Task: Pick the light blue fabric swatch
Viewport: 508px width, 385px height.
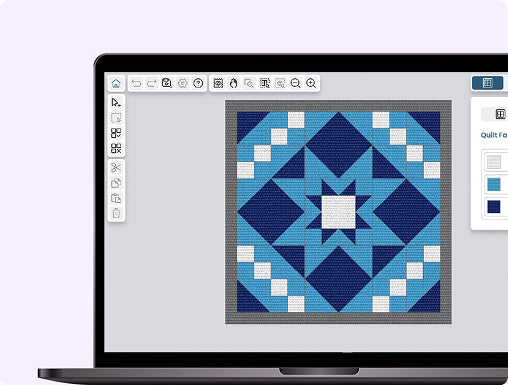Action: 494,184
